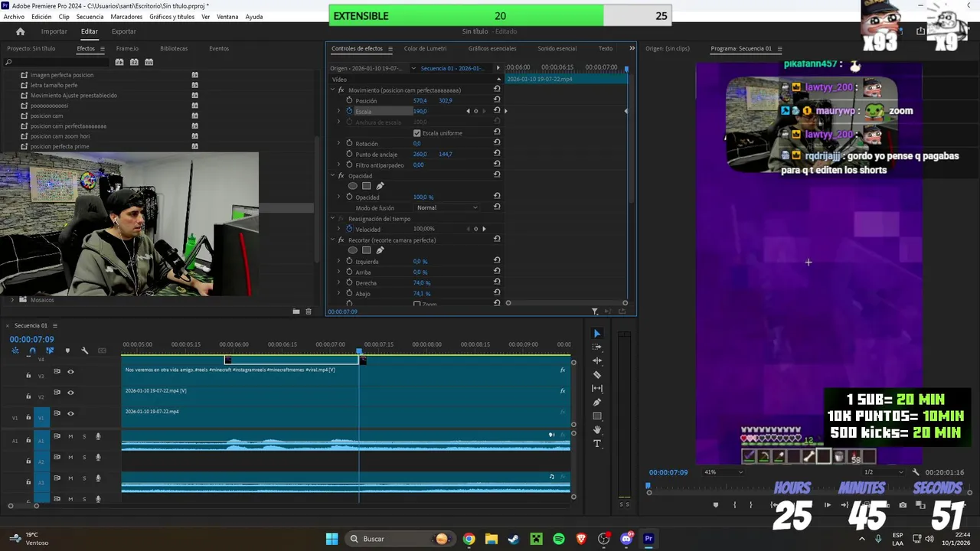Switch to Sonido esencial tab
980x551 pixels.
557,48
